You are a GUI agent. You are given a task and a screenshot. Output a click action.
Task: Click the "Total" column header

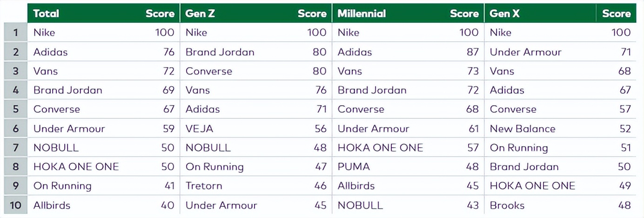(46, 14)
